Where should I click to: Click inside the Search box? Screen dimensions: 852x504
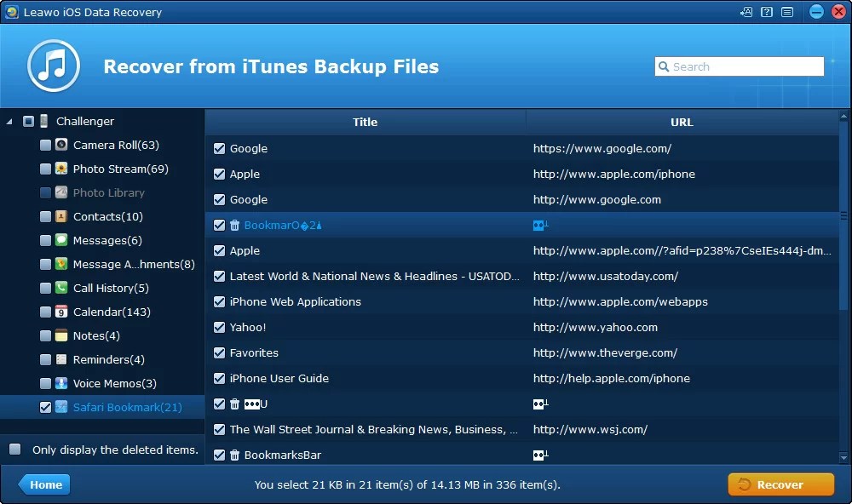739,66
